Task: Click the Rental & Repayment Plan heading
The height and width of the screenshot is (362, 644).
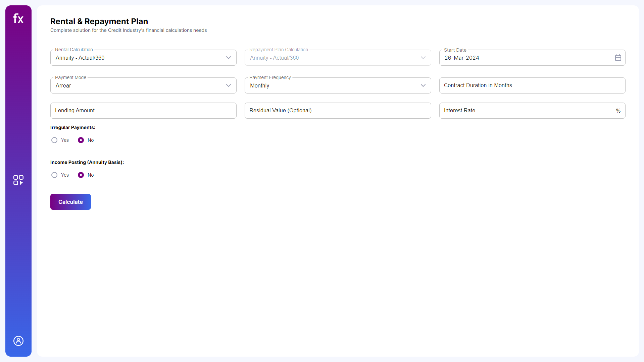Action: pos(99,21)
